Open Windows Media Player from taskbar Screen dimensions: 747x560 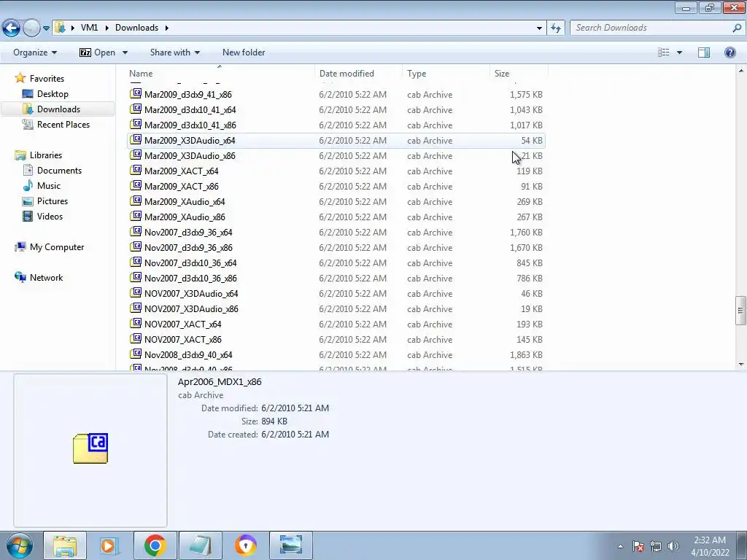tap(109, 545)
